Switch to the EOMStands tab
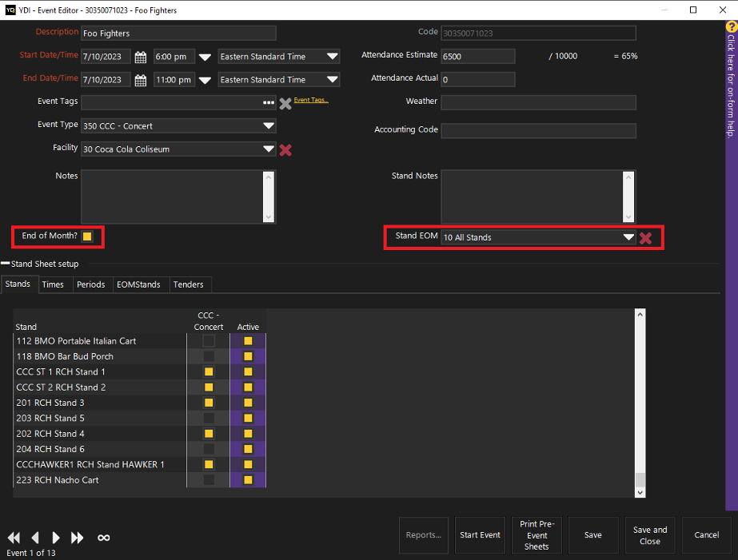Image resolution: width=738 pixels, height=560 pixels. point(138,284)
